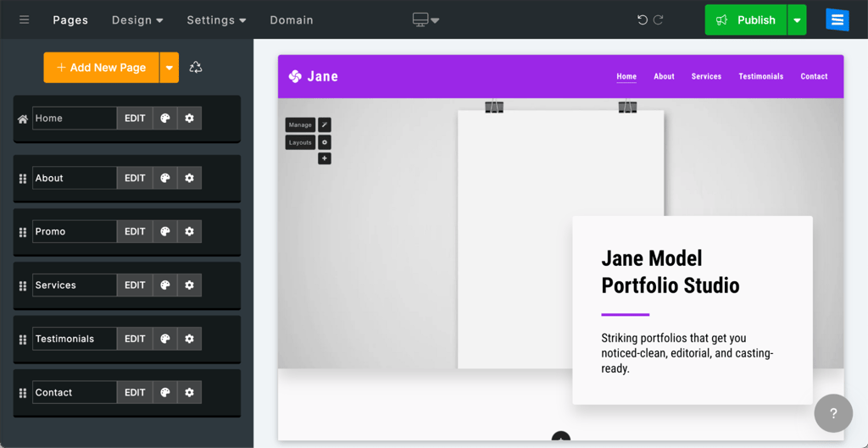Open palette design for Testimonials page
The image size is (868, 448).
pos(165,339)
